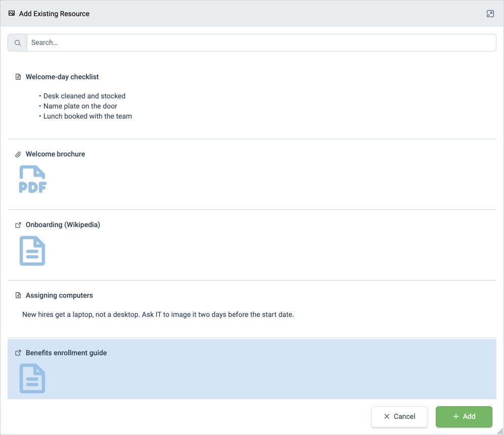Screen dimensions: 504x435
Task: Select the Assigning computers title
Action: point(59,295)
